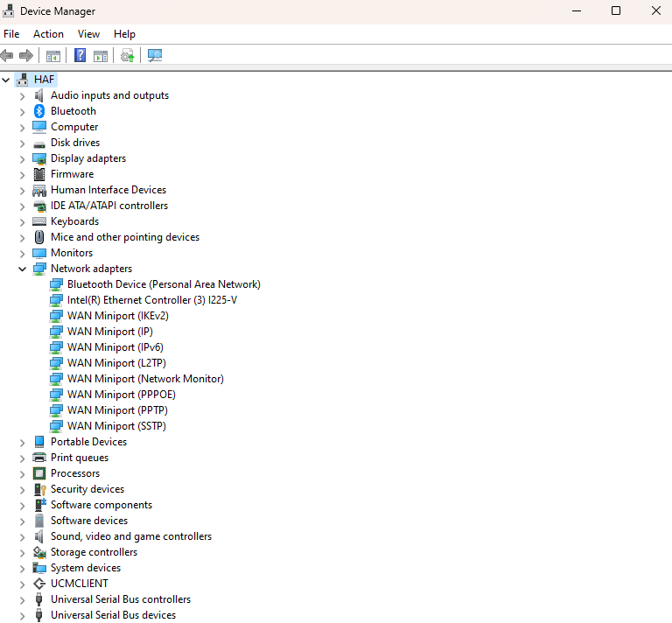This screenshot has height=623, width=672.
Task: Select WAN Miniport (Network Monitor)
Action: point(146,379)
